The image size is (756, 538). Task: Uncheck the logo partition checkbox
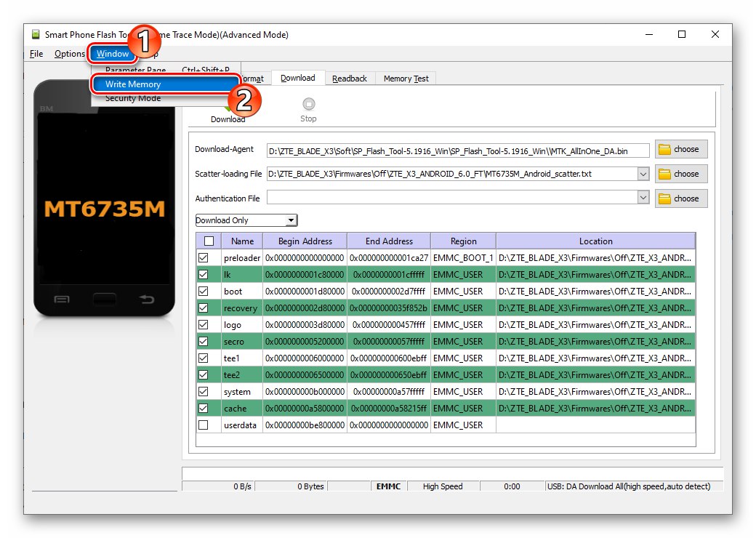(204, 325)
